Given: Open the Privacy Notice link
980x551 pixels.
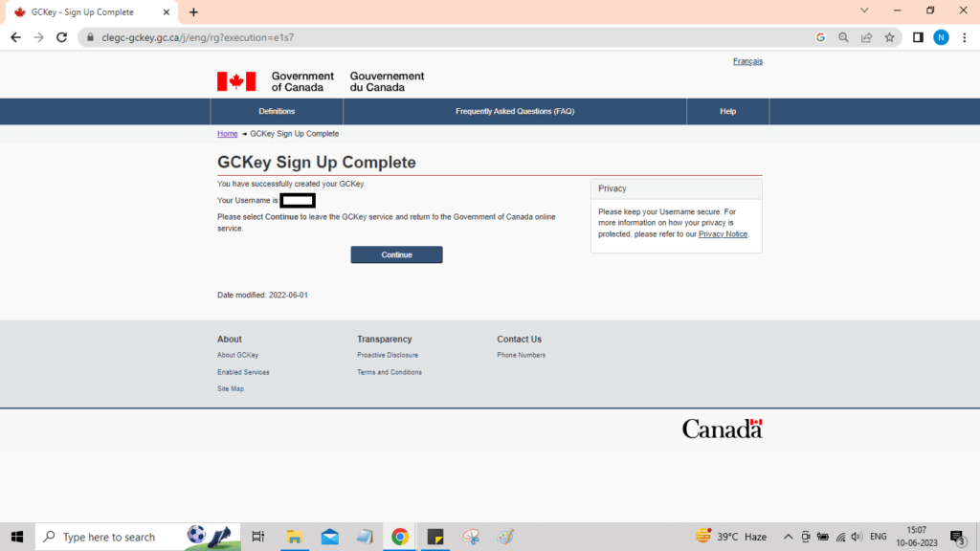Looking at the screenshot, I should coord(723,234).
